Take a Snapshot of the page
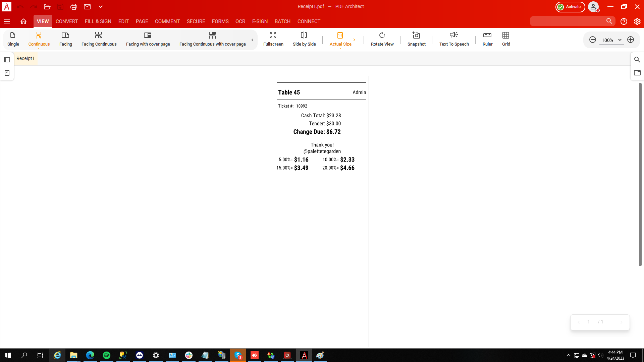 [x=416, y=39]
